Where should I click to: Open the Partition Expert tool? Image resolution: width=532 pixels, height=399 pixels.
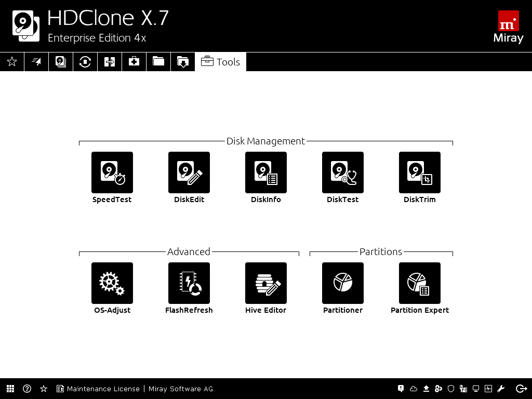tap(419, 283)
